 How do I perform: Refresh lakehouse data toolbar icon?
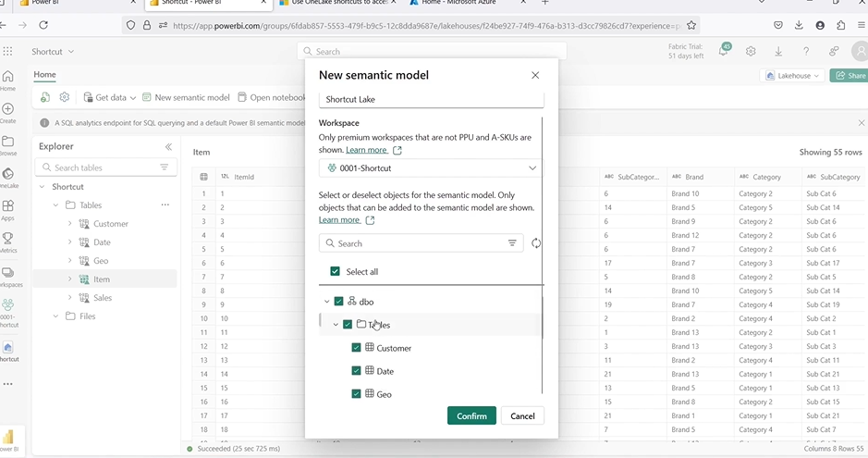45,97
